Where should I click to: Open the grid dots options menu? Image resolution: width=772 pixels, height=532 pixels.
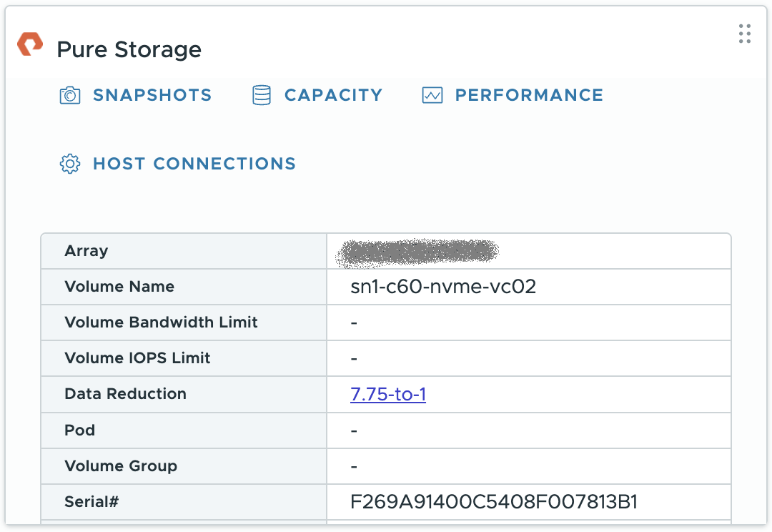744,34
